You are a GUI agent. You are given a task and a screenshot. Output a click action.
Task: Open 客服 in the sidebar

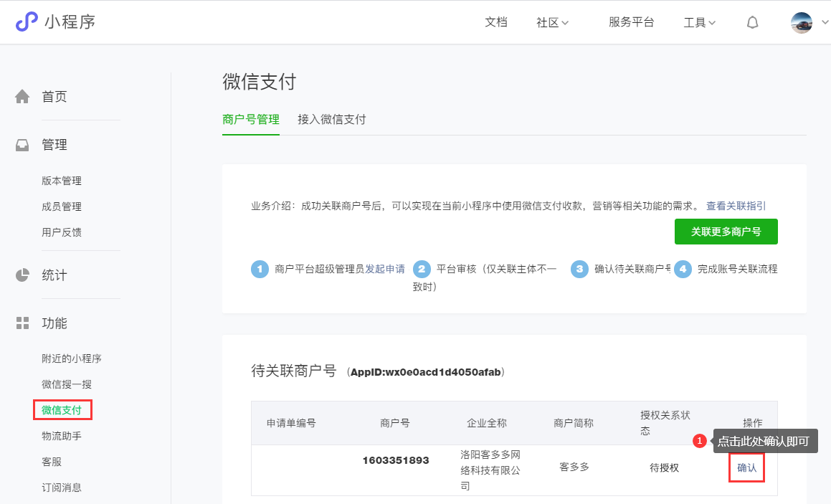(52, 462)
